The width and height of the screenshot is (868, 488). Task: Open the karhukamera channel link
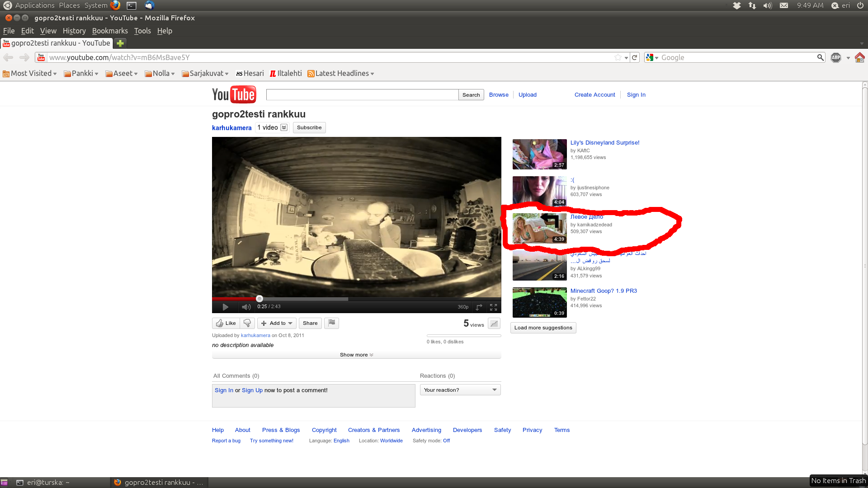(x=231, y=128)
